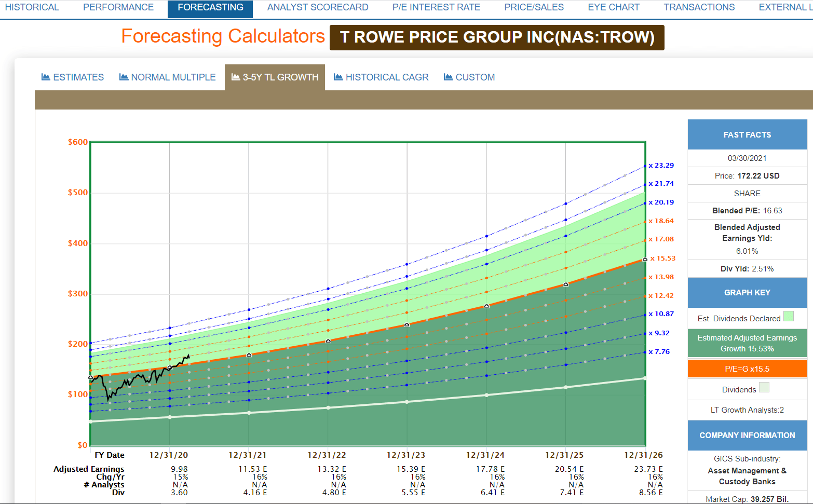Click the chart icon beside Estimates

click(x=46, y=77)
